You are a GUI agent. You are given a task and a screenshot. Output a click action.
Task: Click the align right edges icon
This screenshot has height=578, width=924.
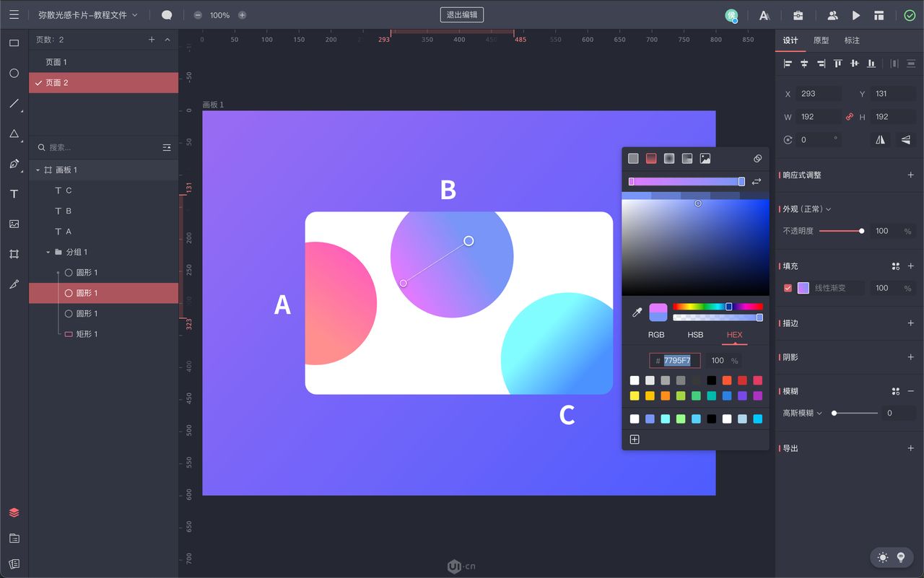[x=821, y=64]
